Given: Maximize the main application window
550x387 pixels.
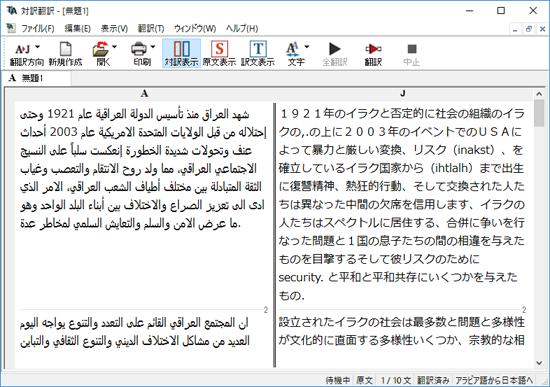Looking at the screenshot, I should coord(501,11).
